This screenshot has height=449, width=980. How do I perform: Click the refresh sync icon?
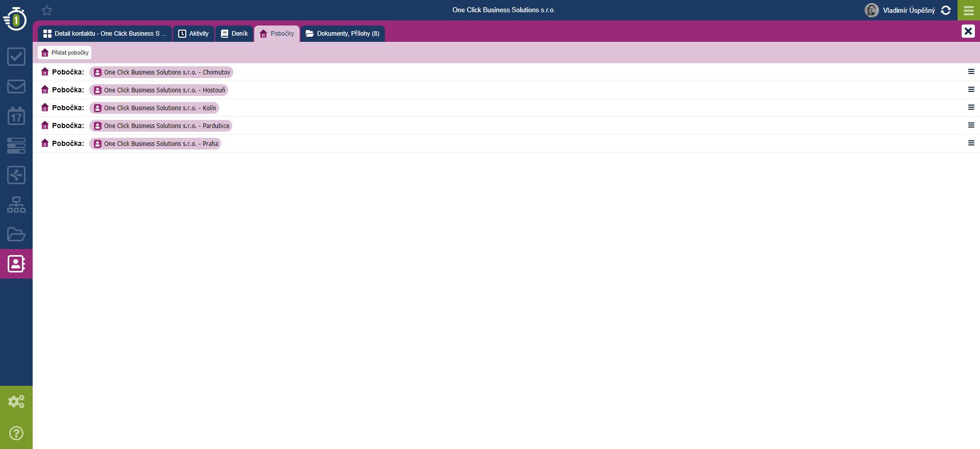(946, 10)
